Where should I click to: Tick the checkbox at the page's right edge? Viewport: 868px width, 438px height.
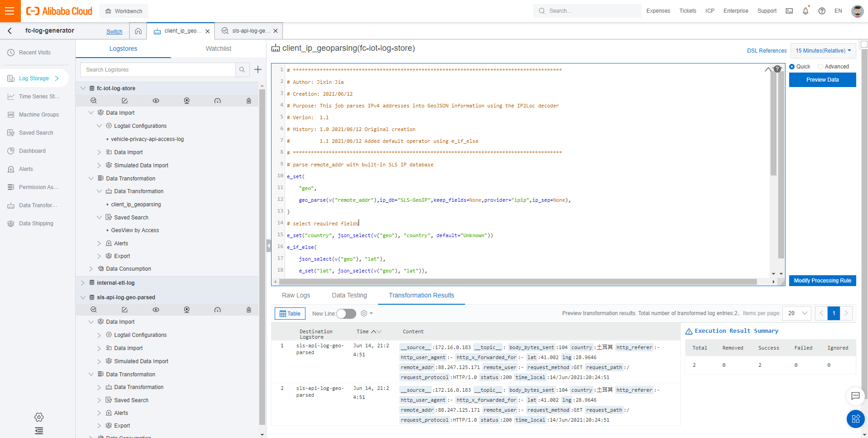pyautogui.click(x=864, y=44)
